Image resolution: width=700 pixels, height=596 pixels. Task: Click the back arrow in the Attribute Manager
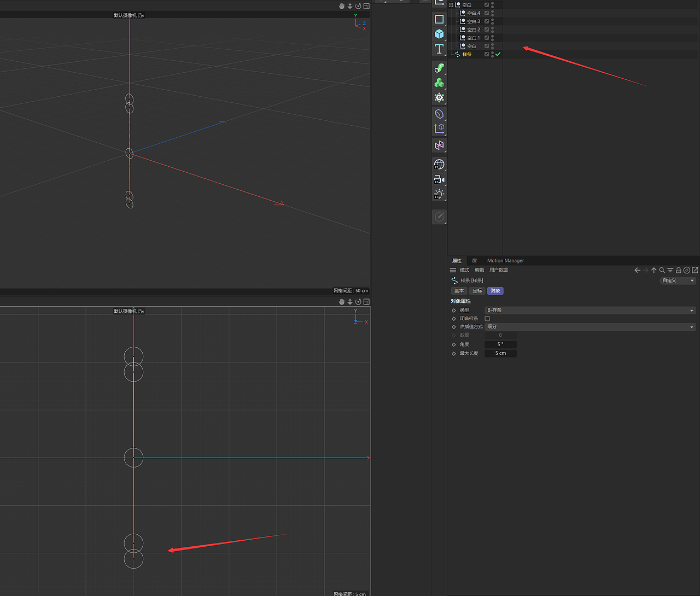pos(637,270)
